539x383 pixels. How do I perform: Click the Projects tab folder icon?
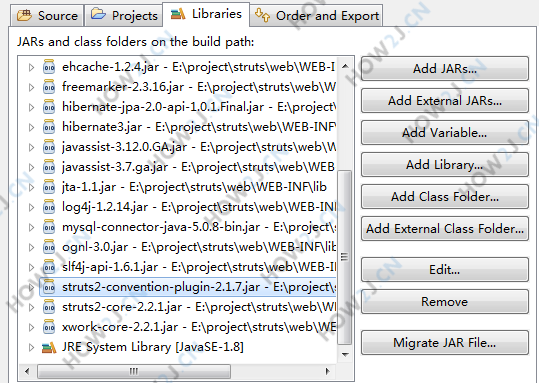[98, 14]
